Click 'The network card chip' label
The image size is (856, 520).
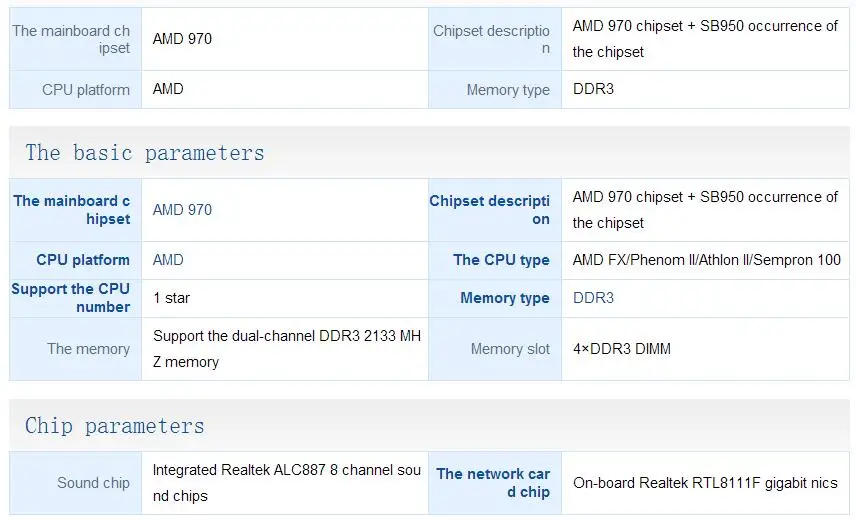click(493, 483)
